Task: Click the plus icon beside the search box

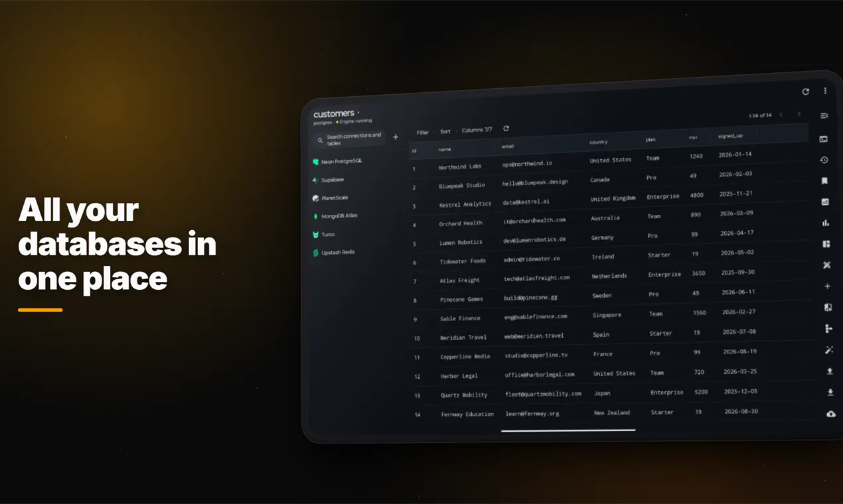Action: coord(396,137)
